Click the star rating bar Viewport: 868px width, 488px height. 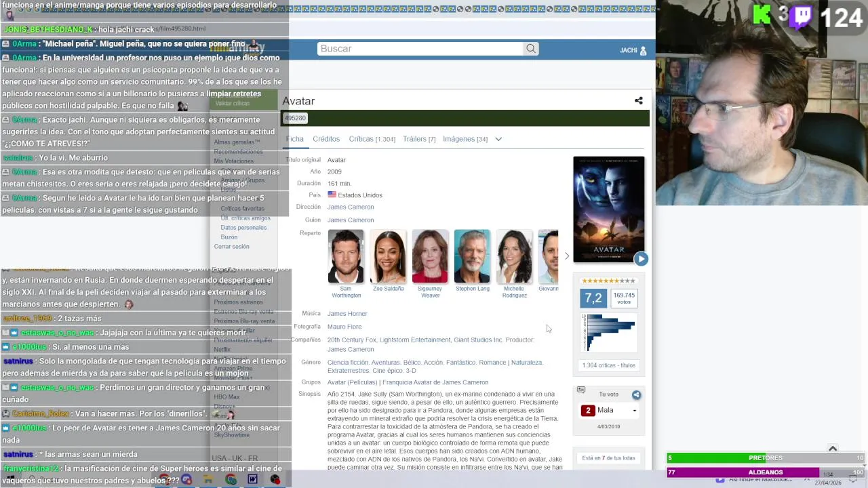[x=608, y=281]
